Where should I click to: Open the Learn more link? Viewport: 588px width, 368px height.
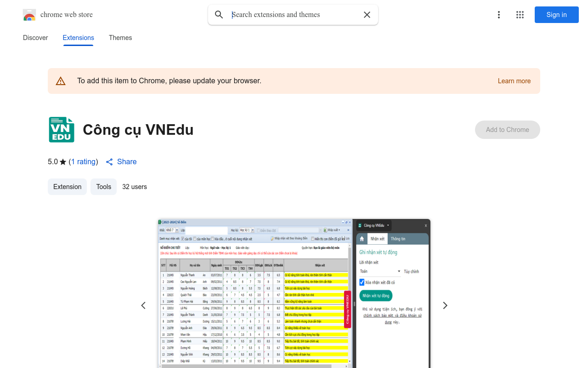[x=514, y=81]
